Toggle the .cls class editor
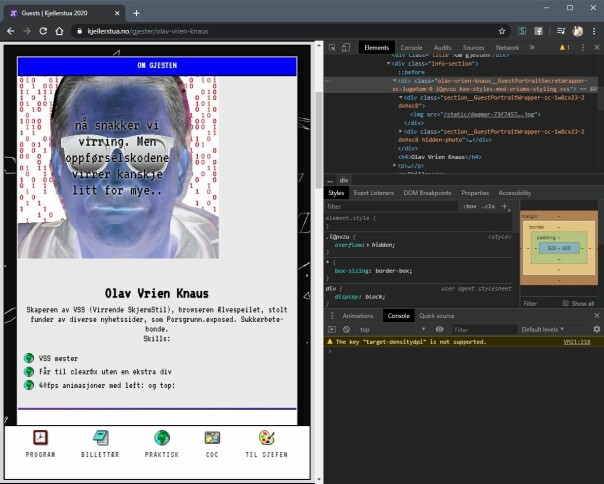604x484 pixels. pos(488,207)
